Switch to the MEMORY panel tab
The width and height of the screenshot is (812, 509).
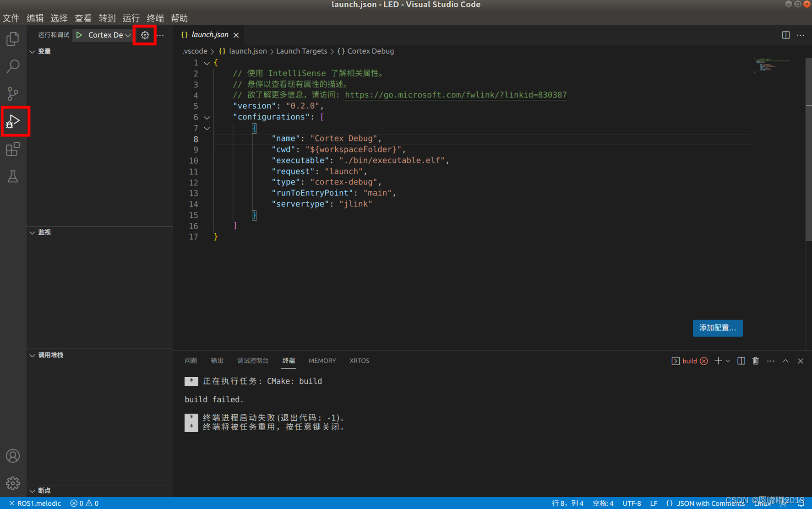click(x=322, y=361)
